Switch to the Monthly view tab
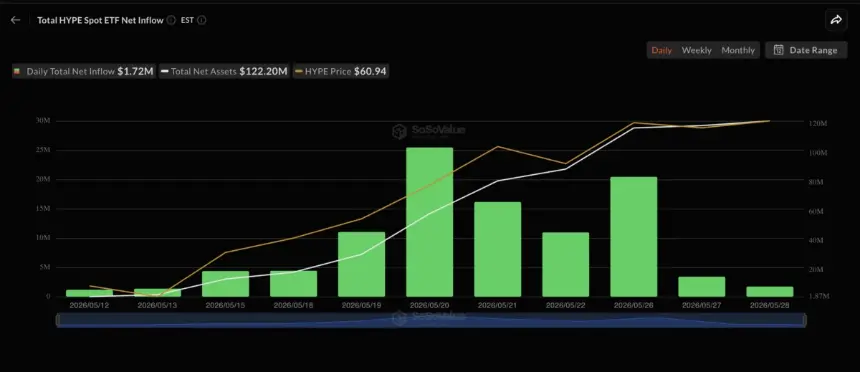The image size is (860, 372). coord(738,50)
